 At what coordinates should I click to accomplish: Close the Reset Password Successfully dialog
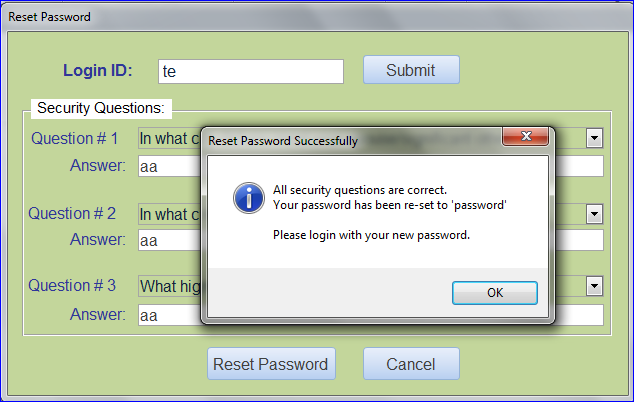pyautogui.click(x=525, y=136)
